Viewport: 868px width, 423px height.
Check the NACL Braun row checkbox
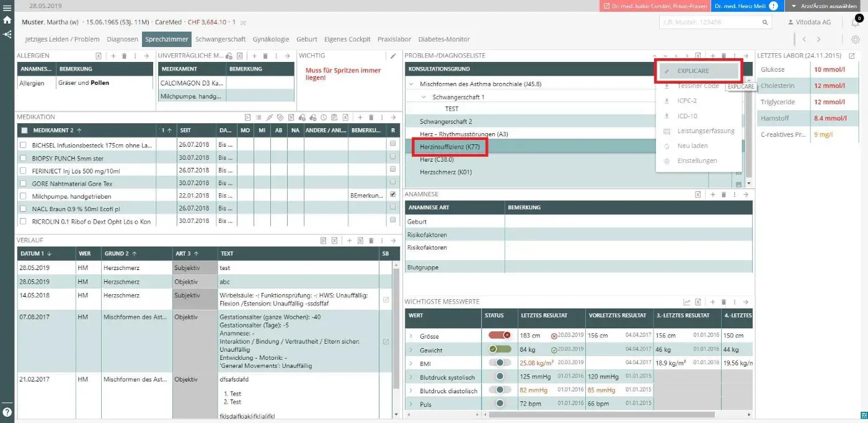coord(24,208)
